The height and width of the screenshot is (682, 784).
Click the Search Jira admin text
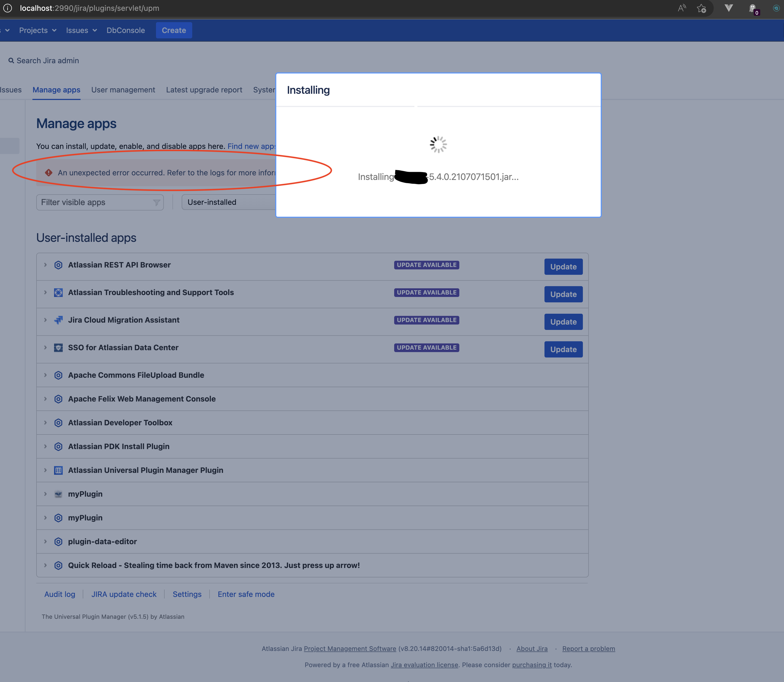(x=48, y=61)
